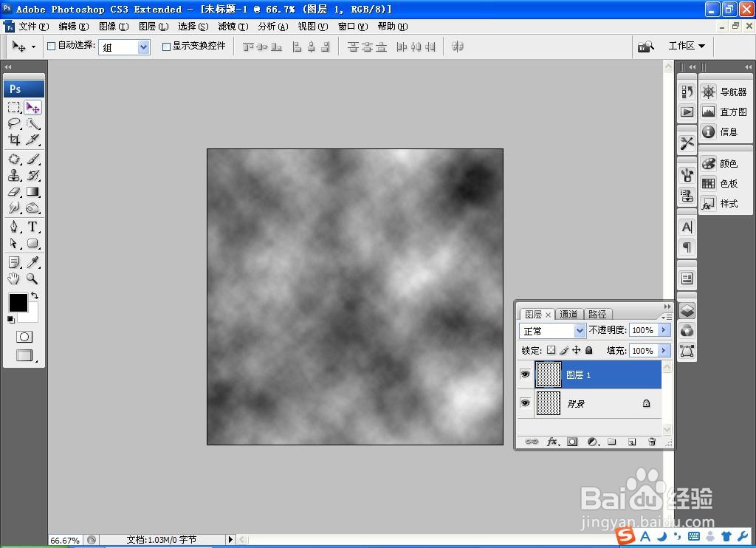
Task: Change the screen mode
Action: click(x=24, y=355)
